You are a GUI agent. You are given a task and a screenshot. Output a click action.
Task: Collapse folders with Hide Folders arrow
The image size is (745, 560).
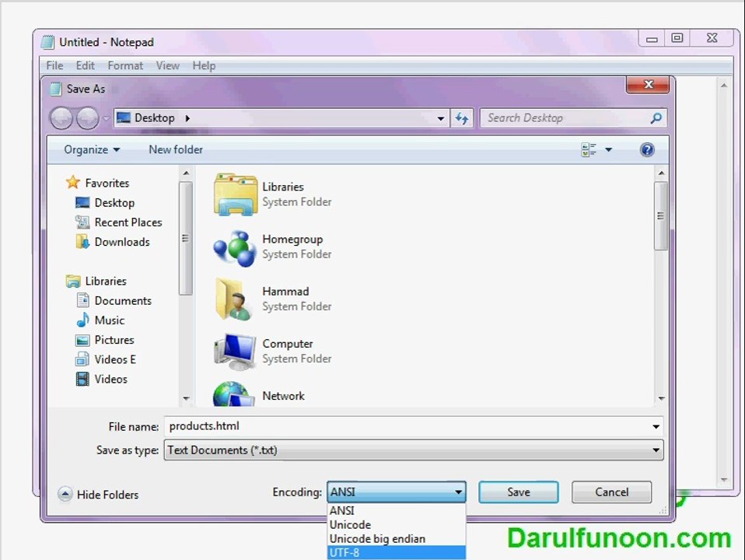[x=65, y=495]
